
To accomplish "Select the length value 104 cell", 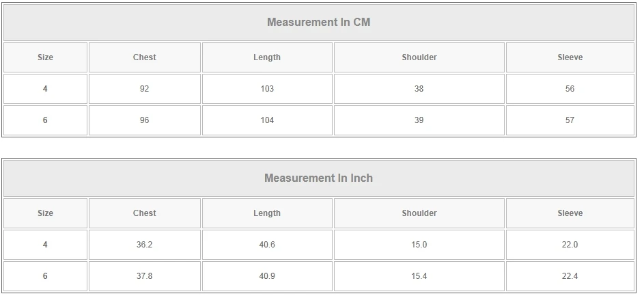I will 267,120.
